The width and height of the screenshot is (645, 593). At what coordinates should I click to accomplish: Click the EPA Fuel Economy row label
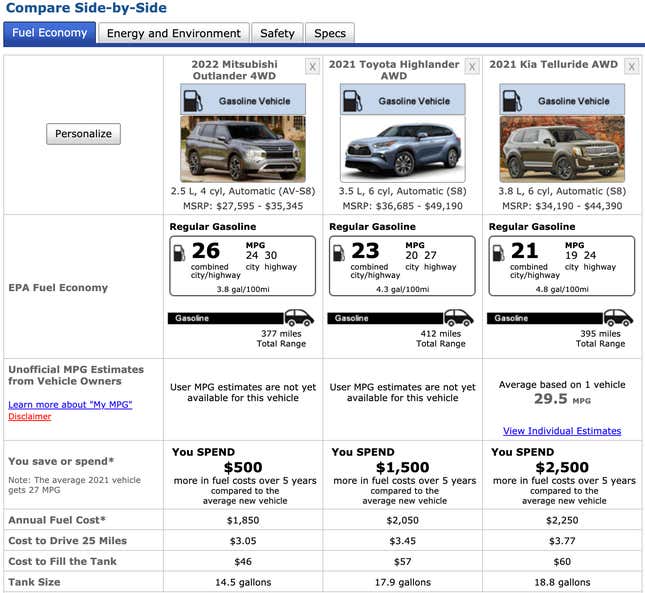(x=58, y=287)
